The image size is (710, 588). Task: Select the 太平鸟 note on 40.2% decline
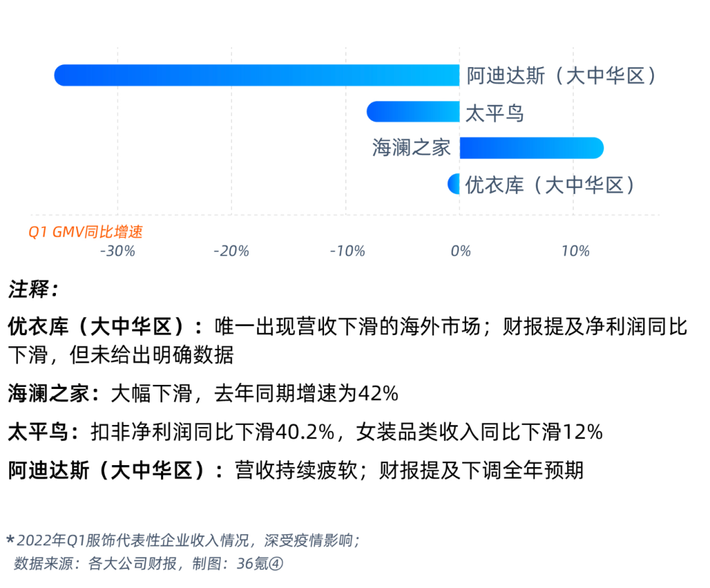click(x=305, y=432)
